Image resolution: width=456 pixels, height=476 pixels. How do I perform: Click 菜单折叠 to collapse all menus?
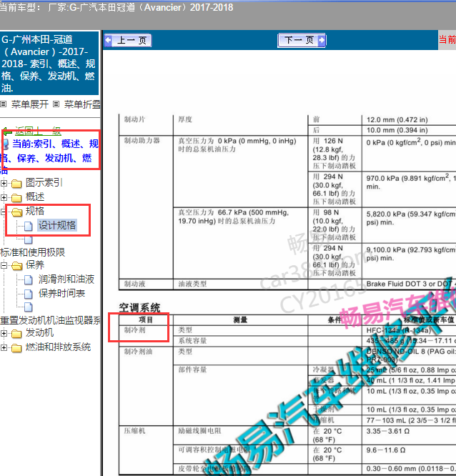(82, 104)
